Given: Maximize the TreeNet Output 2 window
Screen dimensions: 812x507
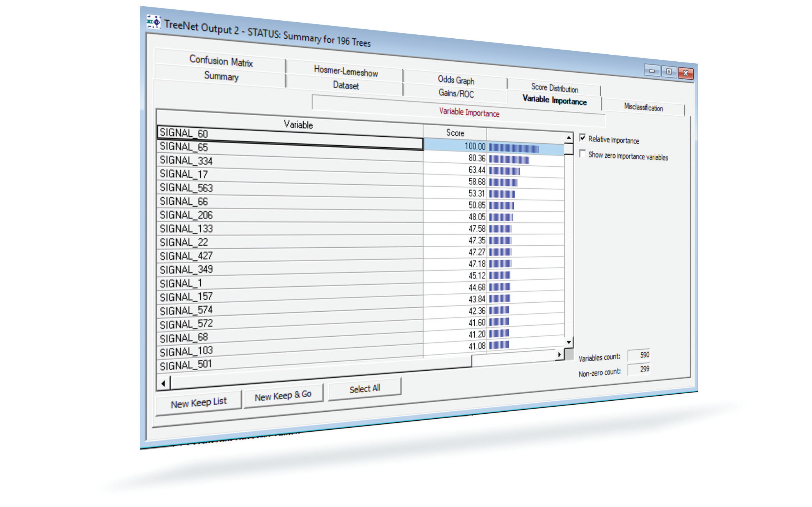Looking at the screenshot, I should click(x=669, y=72).
